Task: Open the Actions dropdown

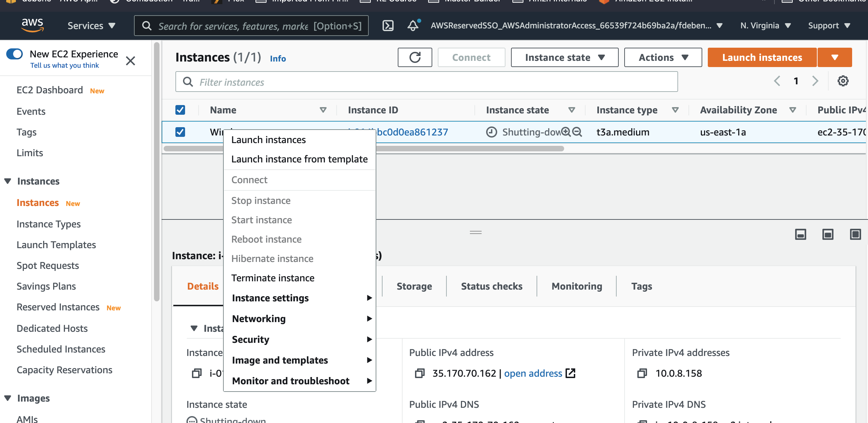Action: tap(663, 57)
